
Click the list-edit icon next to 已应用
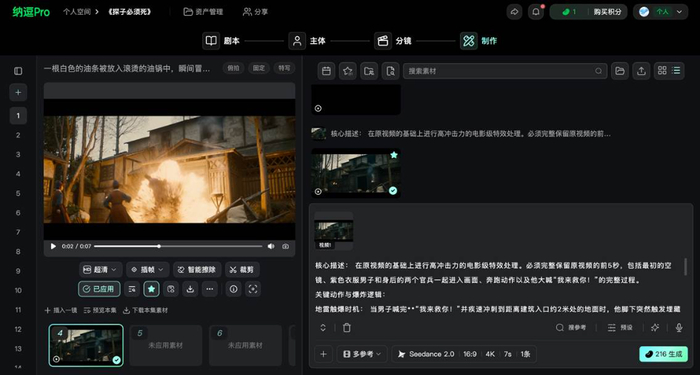132,289
